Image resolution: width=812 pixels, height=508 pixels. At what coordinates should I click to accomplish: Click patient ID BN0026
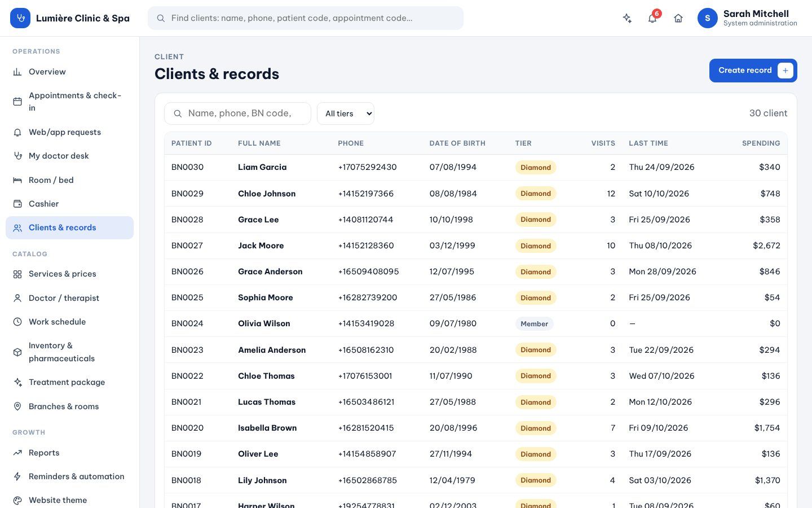(187, 271)
